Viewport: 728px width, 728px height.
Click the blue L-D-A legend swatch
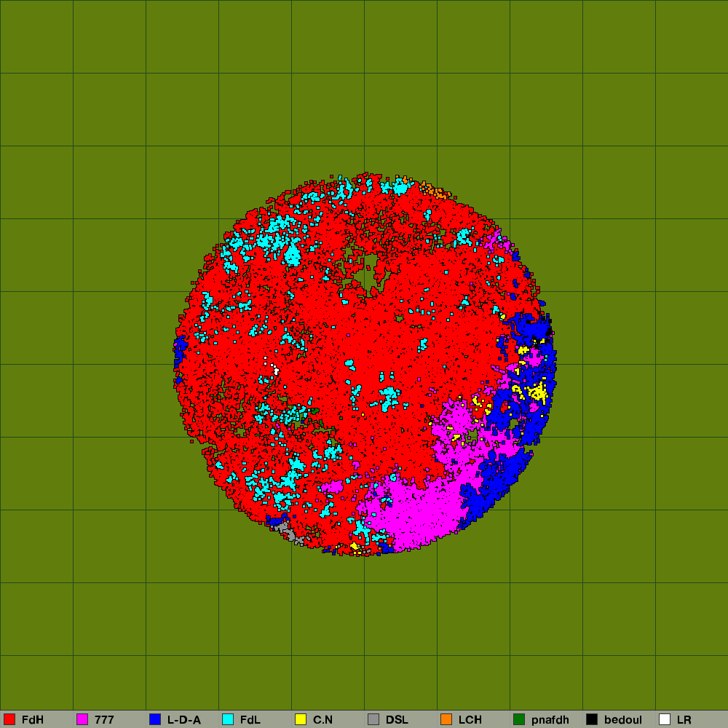point(155,719)
